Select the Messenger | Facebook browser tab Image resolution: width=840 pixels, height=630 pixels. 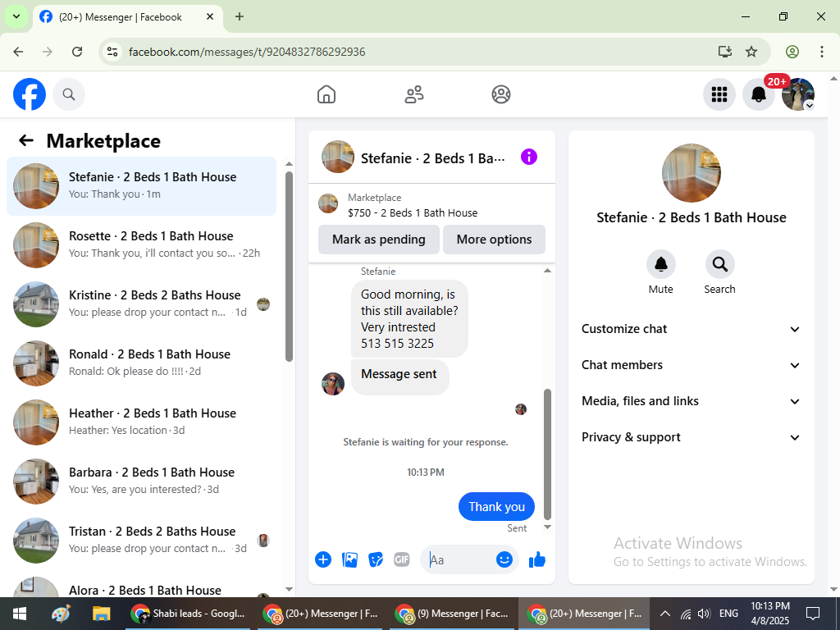[x=128, y=17]
